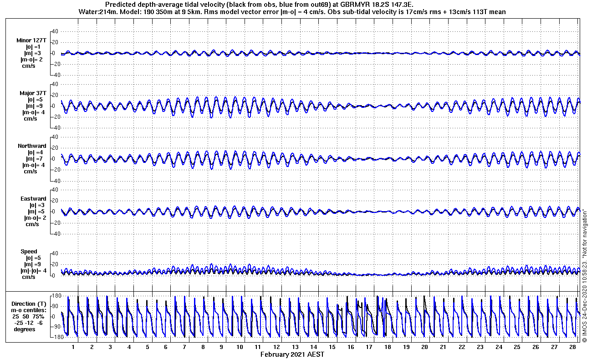Click day '26' on the date axis
The height and width of the screenshot is (364, 592).
536,347
